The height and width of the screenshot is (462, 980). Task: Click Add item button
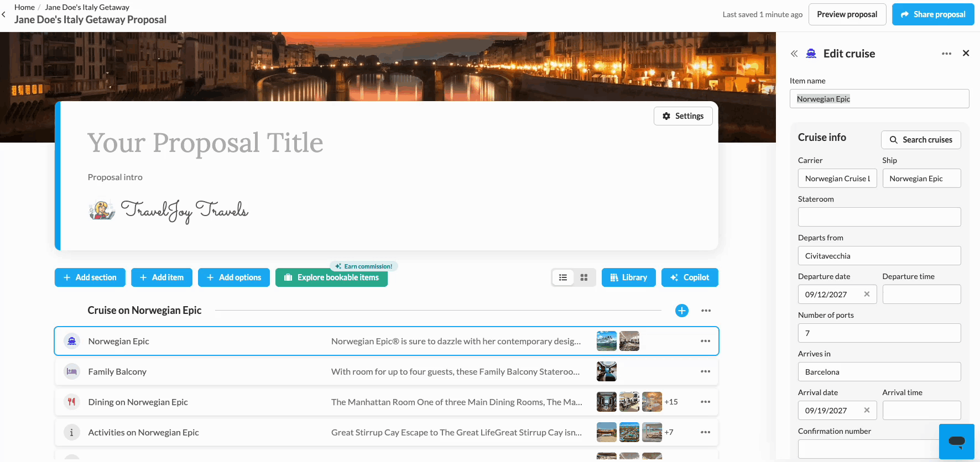[161, 277]
